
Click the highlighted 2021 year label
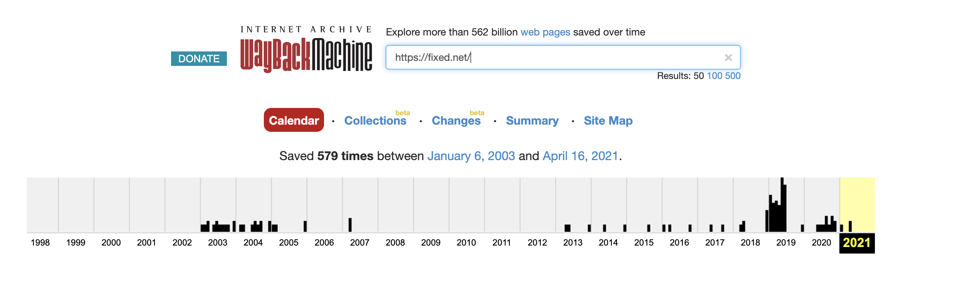(x=856, y=243)
